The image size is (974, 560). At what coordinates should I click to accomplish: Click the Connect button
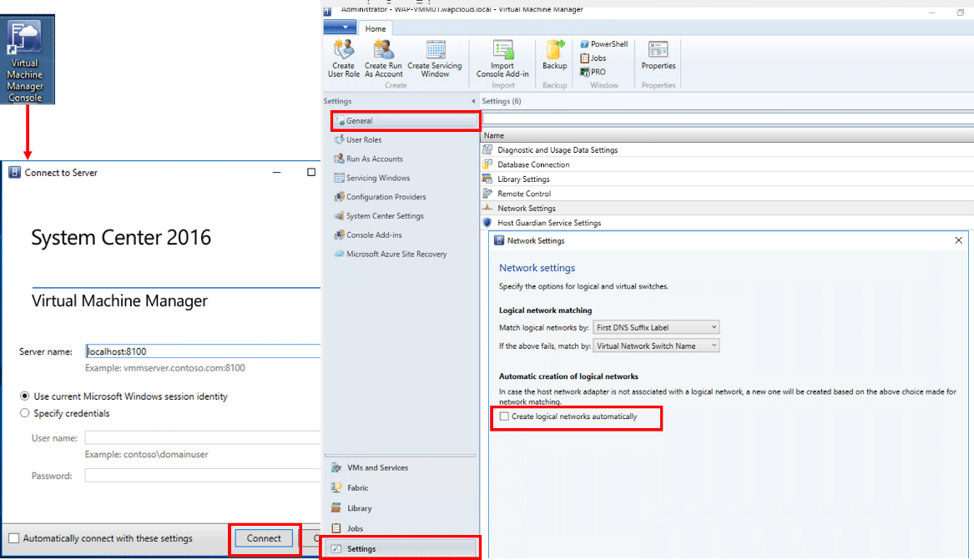pos(264,538)
